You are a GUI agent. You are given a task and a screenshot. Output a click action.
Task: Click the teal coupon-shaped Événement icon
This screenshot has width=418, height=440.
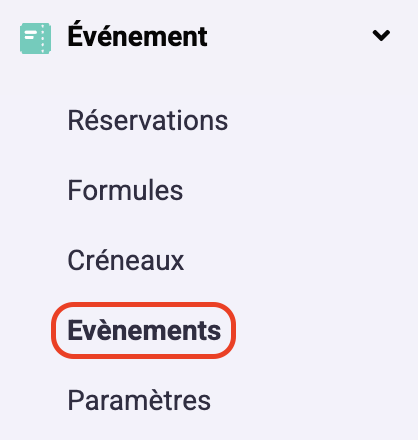(x=35, y=38)
